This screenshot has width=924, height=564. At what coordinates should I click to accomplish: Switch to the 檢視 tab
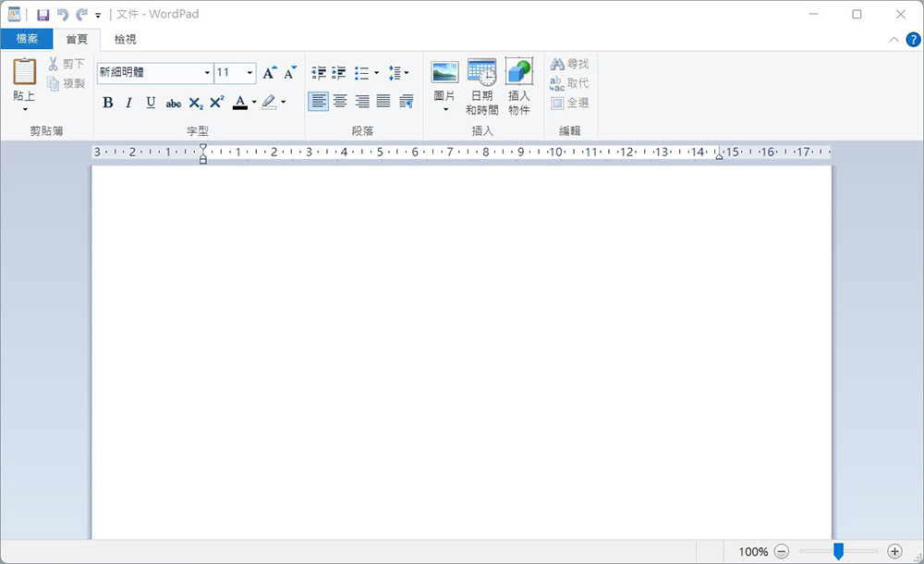[x=125, y=39]
